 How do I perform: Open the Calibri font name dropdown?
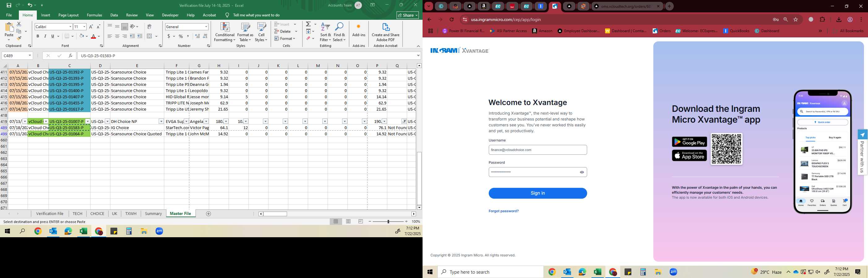[70, 27]
